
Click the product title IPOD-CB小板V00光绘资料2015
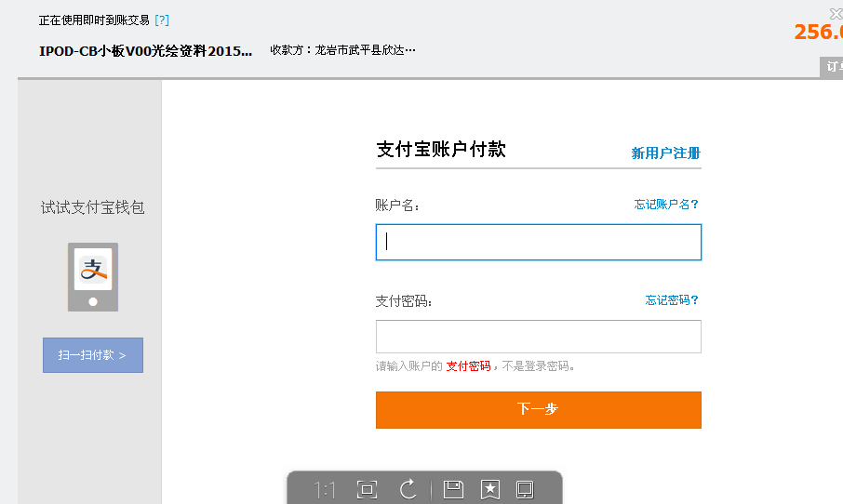pyautogui.click(x=146, y=51)
